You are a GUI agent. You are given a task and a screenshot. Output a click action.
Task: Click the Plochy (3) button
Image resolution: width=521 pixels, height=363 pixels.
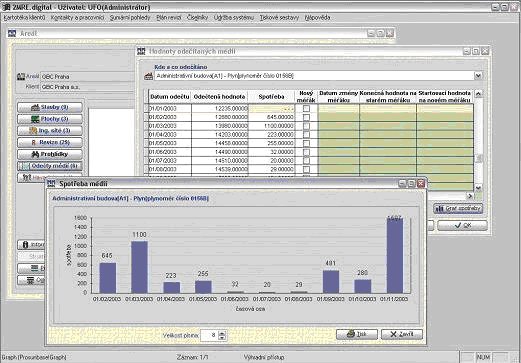pos(50,119)
